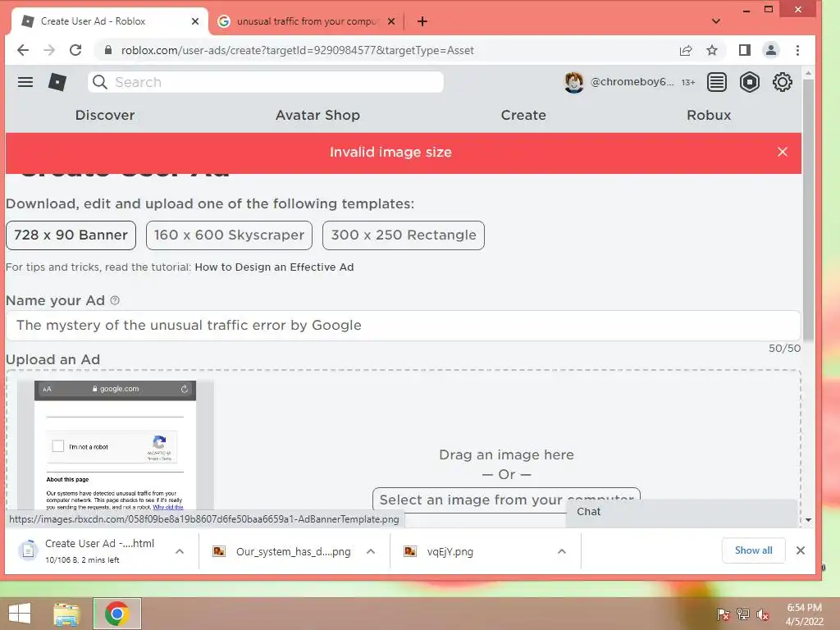The height and width of the screenshot is (630, 840).
Task: Expand options for Our_system_has_d png download
Action: tap(371, 551)
